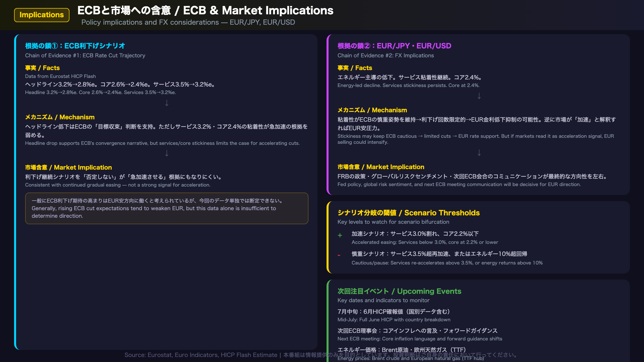Click 'Fed policy, global risk sentiment' line
644x362 pixels.
(x=459, y=185)
